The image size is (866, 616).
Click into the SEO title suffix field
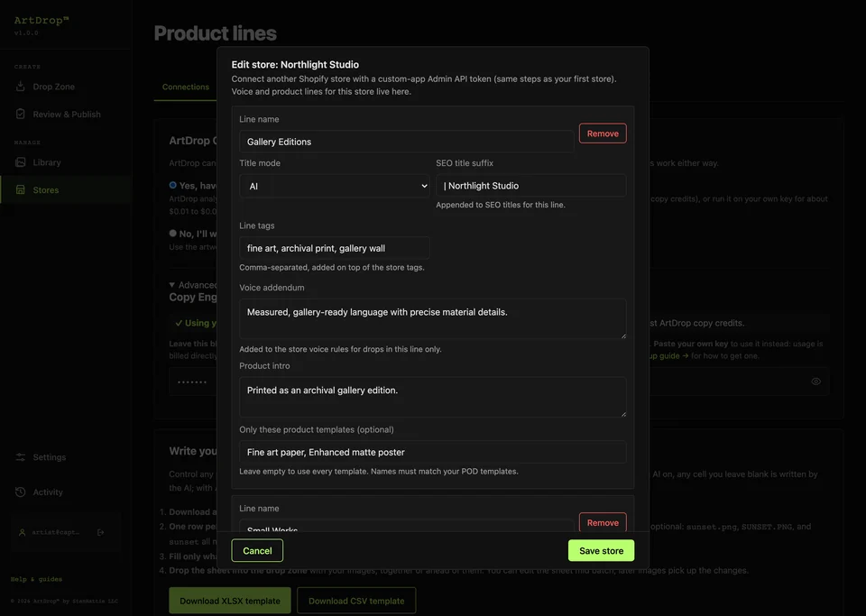[530, 186]
